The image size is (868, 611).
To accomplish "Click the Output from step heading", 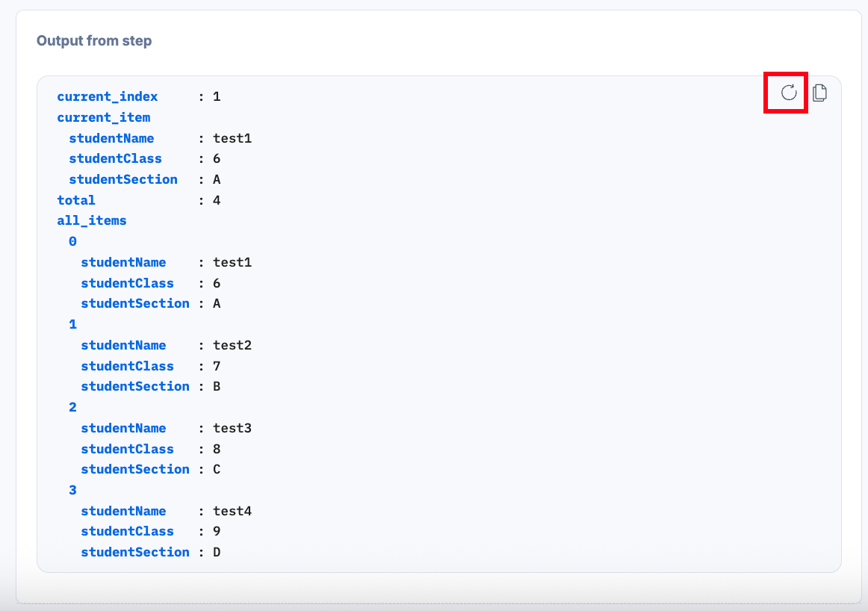I will 94,41.
